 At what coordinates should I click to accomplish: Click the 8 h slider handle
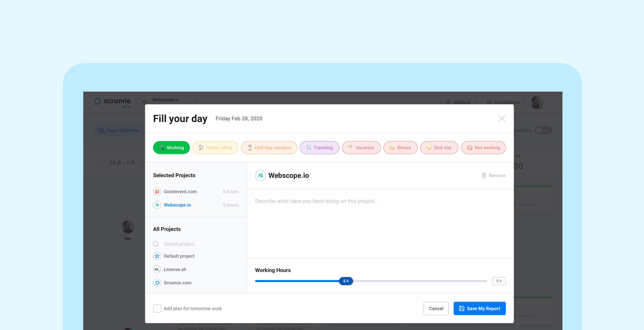pos(346,281)
